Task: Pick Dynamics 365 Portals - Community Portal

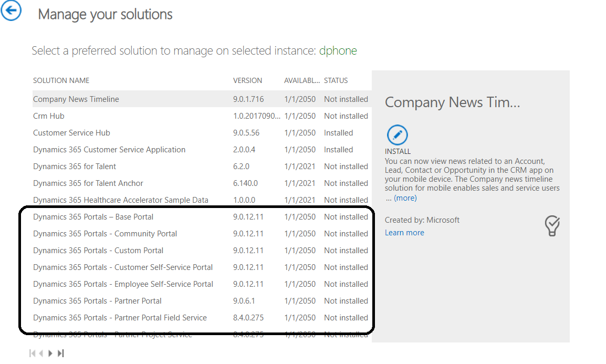Action: (x=105, y=234)
